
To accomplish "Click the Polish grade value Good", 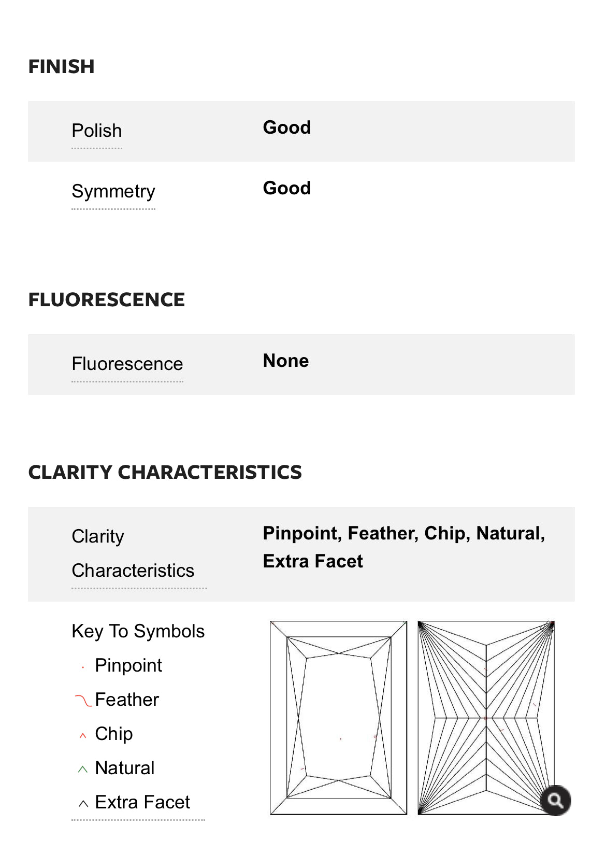I will click(x=287, y=127).
